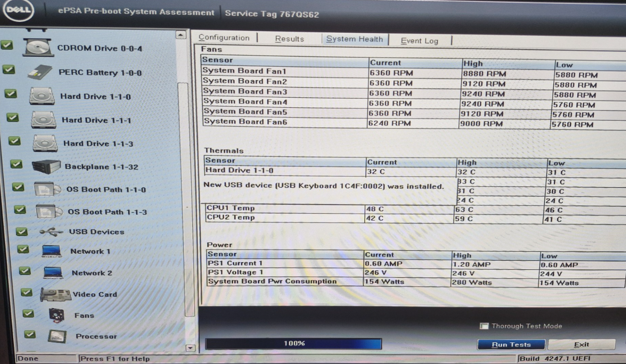Switch to the Results tab
This screenshot has height=364, width=626.
click(289, 39)
